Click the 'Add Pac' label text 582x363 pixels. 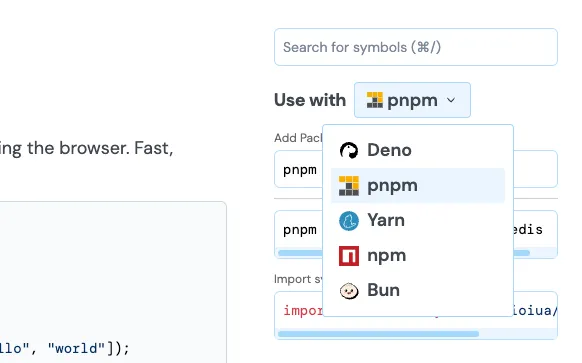pyautogui.click(x=298, y=138)
